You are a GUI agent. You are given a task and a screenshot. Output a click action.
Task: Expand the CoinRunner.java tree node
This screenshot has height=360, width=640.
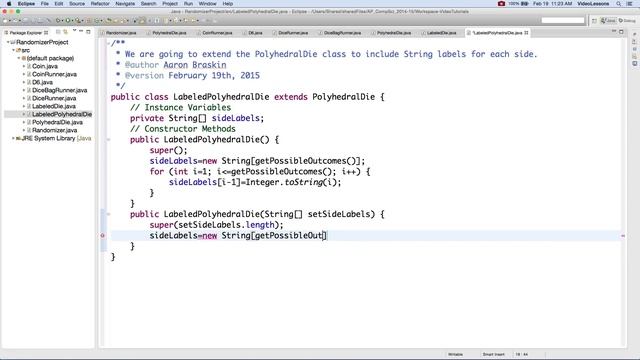(x=24, y=74)
